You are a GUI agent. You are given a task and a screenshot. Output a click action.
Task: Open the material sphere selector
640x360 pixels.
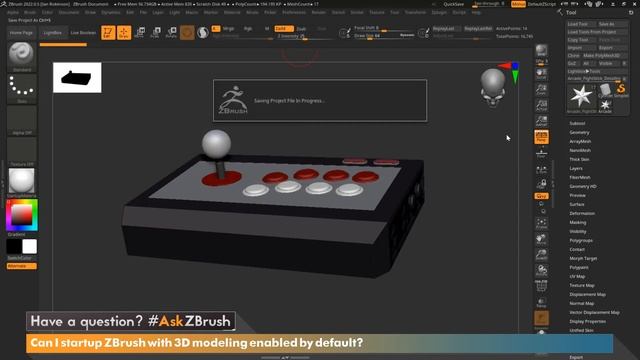pyautogui.click(x=22, y=182)
